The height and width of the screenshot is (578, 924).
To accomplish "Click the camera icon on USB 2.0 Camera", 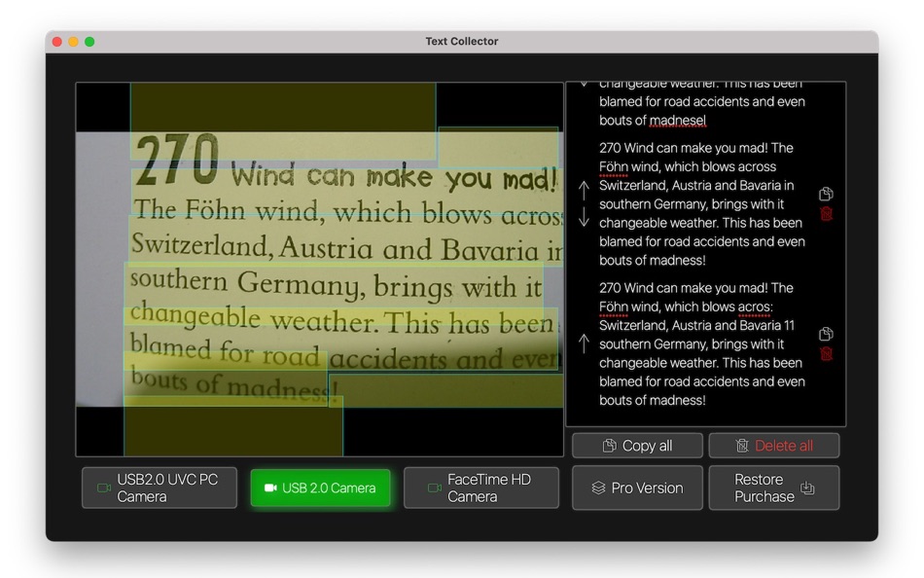I will pos(270,488).
